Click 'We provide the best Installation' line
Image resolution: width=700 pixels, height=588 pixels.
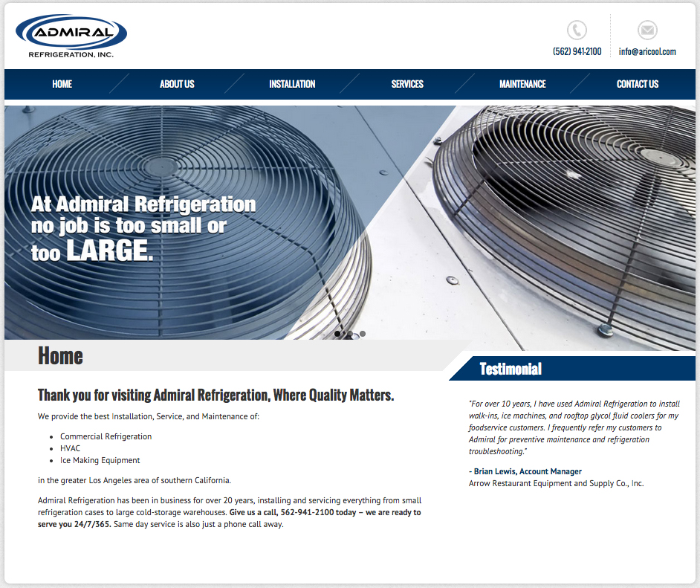tap(149, 416)
